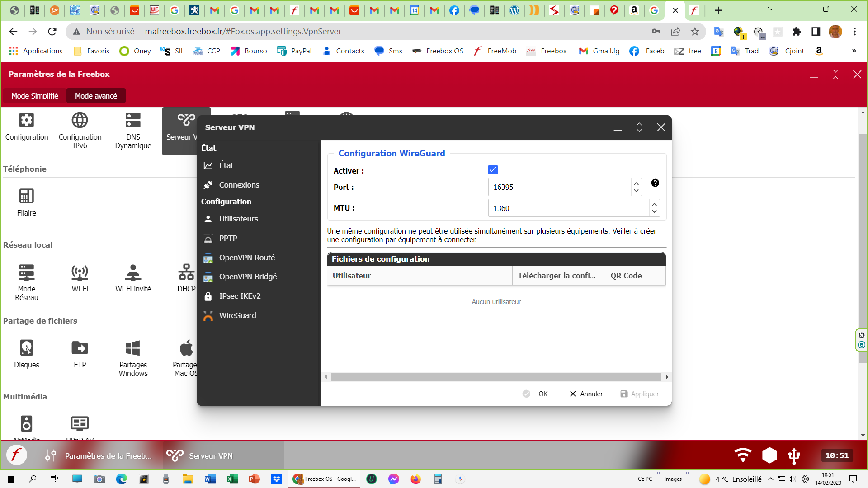
Task: Open the FTP sharing settings
Action: click(80, 354)
